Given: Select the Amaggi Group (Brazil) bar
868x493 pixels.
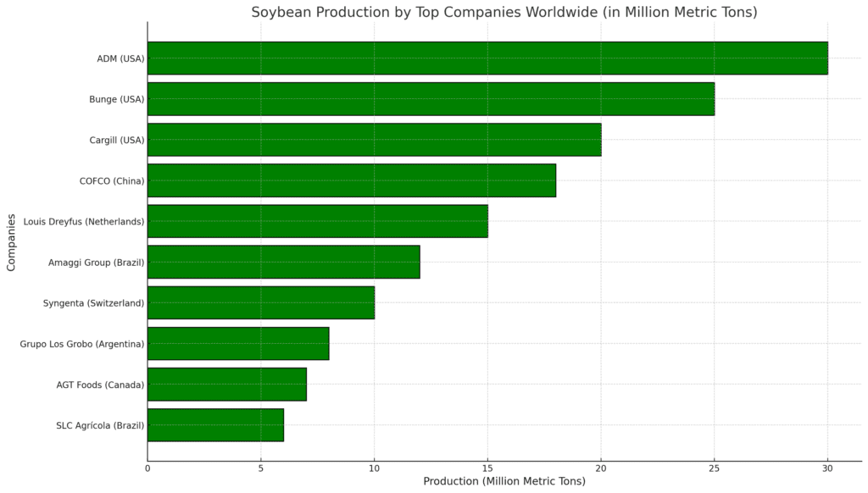Looking at the screenshot, I should 283,263.
